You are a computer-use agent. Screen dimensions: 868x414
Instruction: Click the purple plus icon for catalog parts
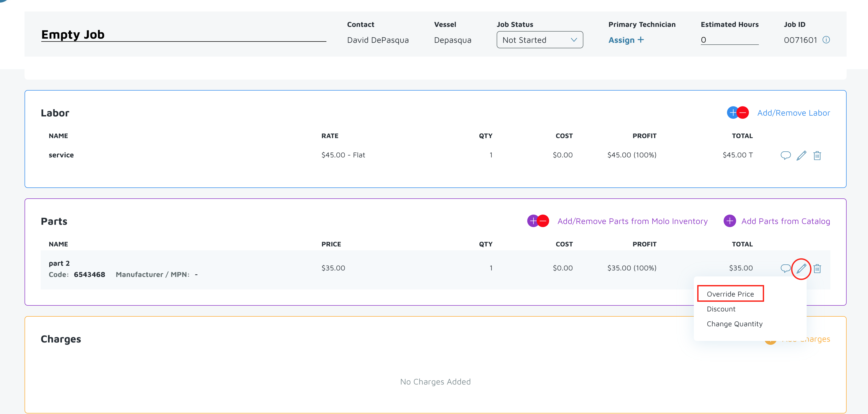pyautogui.click(x=730, y=221)
